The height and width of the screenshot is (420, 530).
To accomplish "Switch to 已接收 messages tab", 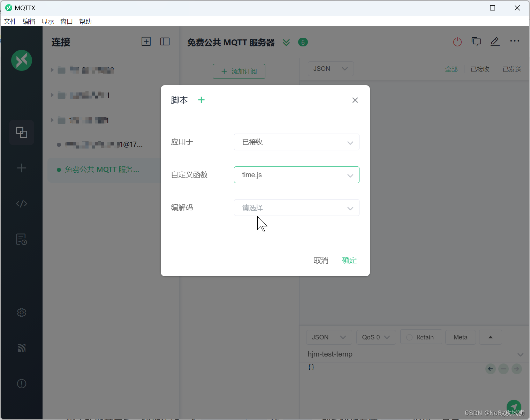I will pos(480,69).
